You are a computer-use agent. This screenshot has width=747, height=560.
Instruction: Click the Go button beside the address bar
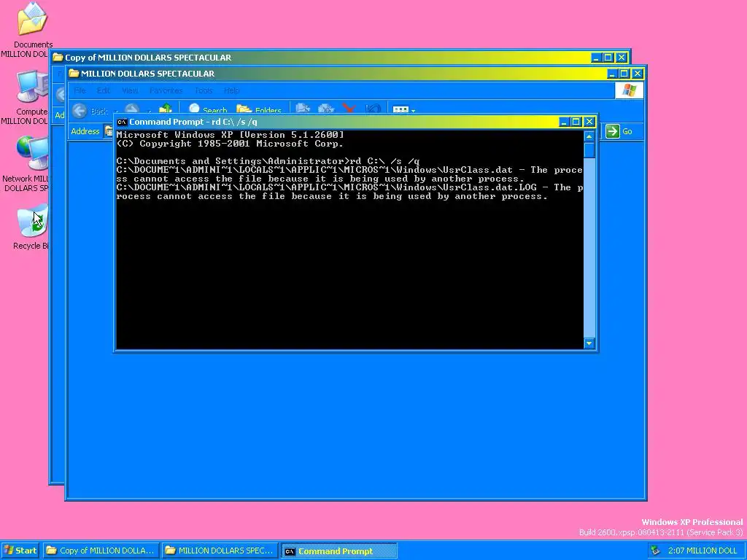pos(619,131)
